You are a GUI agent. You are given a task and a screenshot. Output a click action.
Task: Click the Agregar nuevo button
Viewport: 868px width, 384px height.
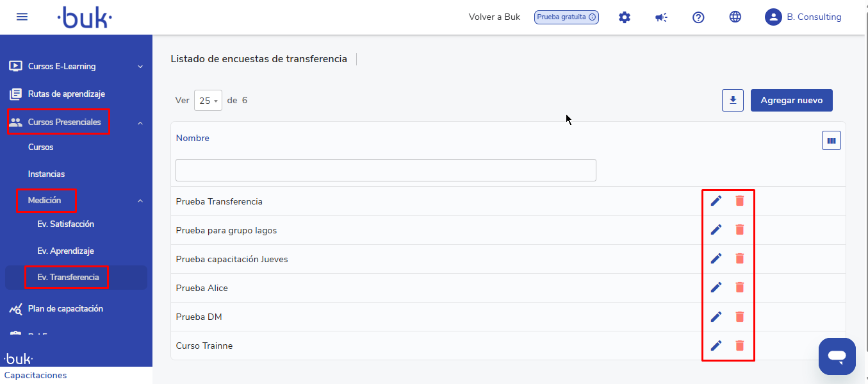791,101
